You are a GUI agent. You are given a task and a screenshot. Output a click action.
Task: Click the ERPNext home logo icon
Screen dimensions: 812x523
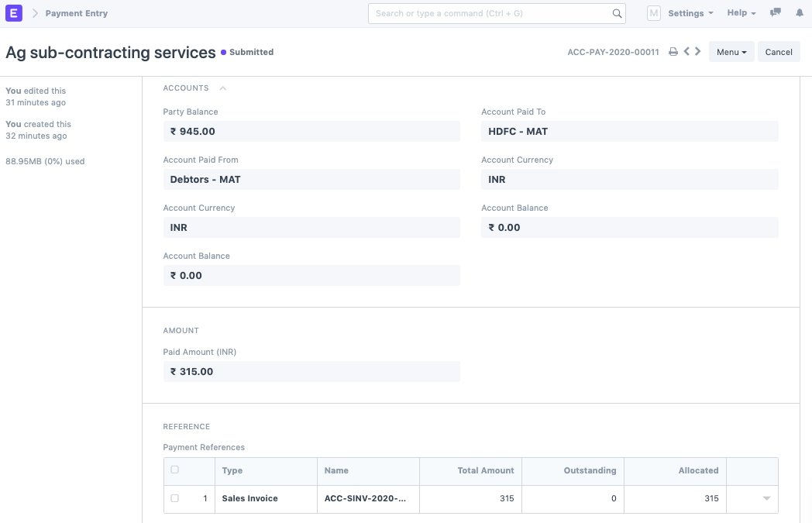coord(14,13)
